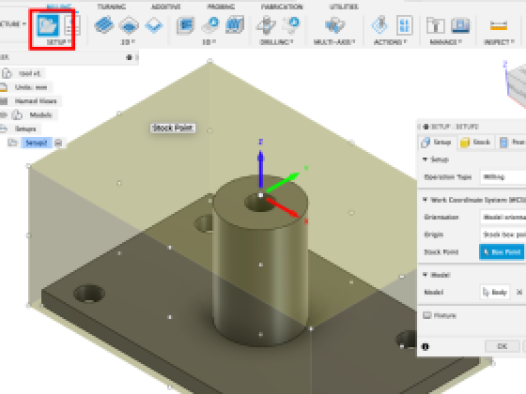Open the Drill operation icon

pyautogui.click(x=266, y=25)
